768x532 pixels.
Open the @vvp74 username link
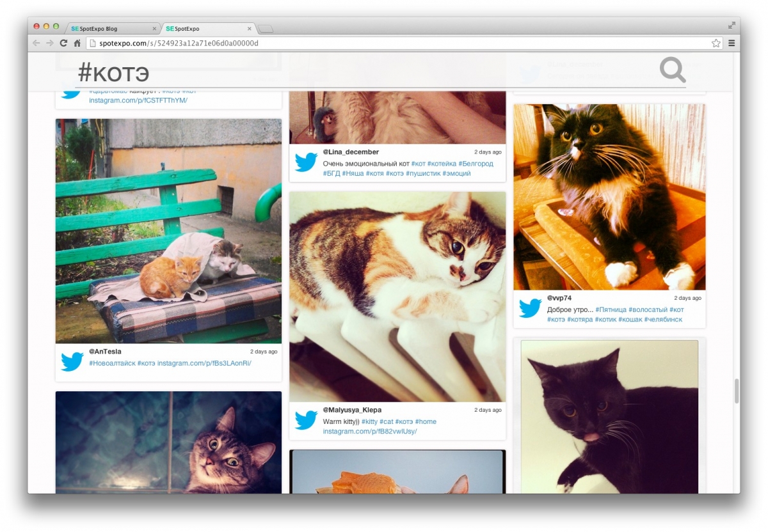click(559, 298)
